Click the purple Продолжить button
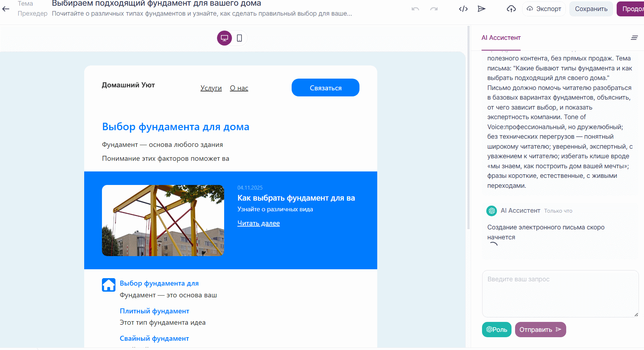Viewport: 644px width, 350px height. coord(631,9)
